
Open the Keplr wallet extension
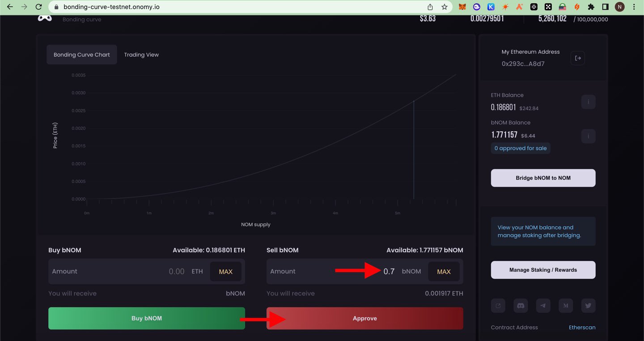491,7
